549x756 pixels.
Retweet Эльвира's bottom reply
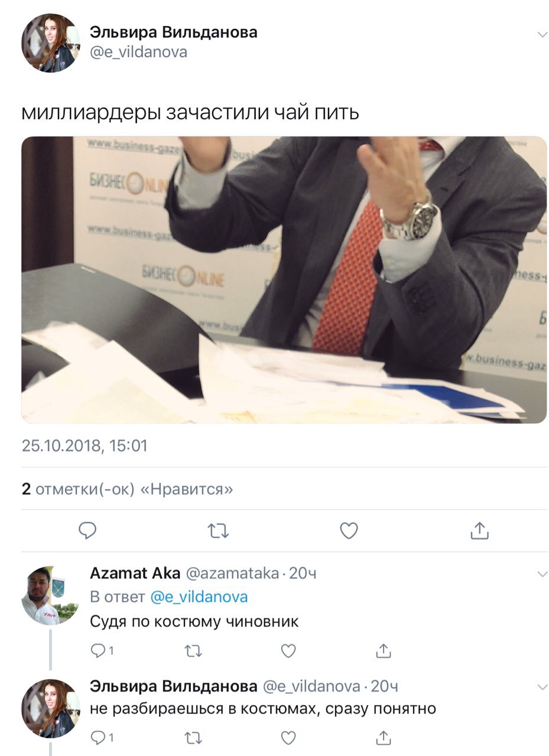pyautogui.click(x=193, y=738)
